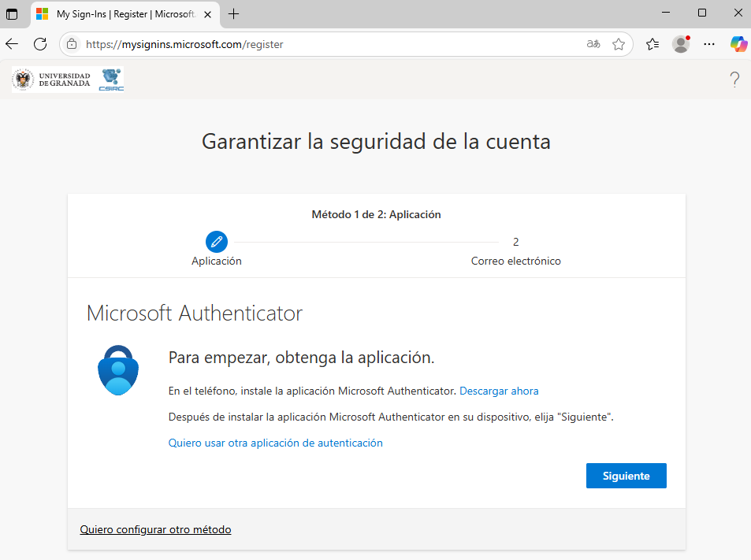Maximize the browser window
This screenshot has width=751, height=560.
pos(701,13)
